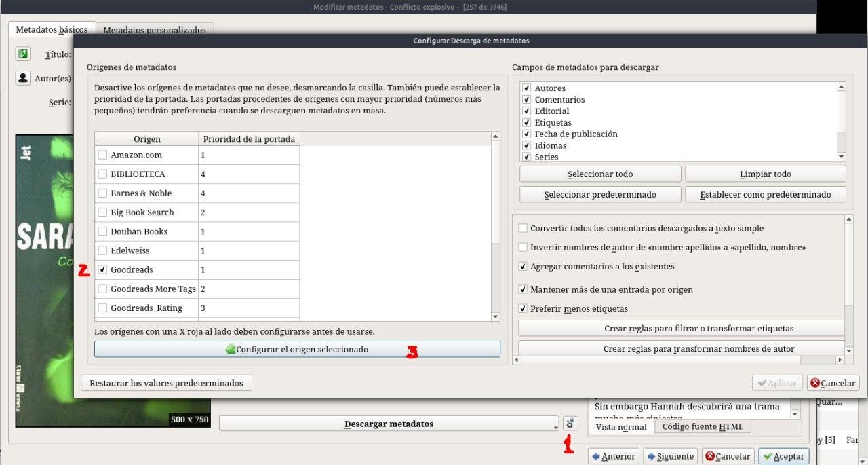Uncheck the Etiquetas metadata field

click(526, 123)
